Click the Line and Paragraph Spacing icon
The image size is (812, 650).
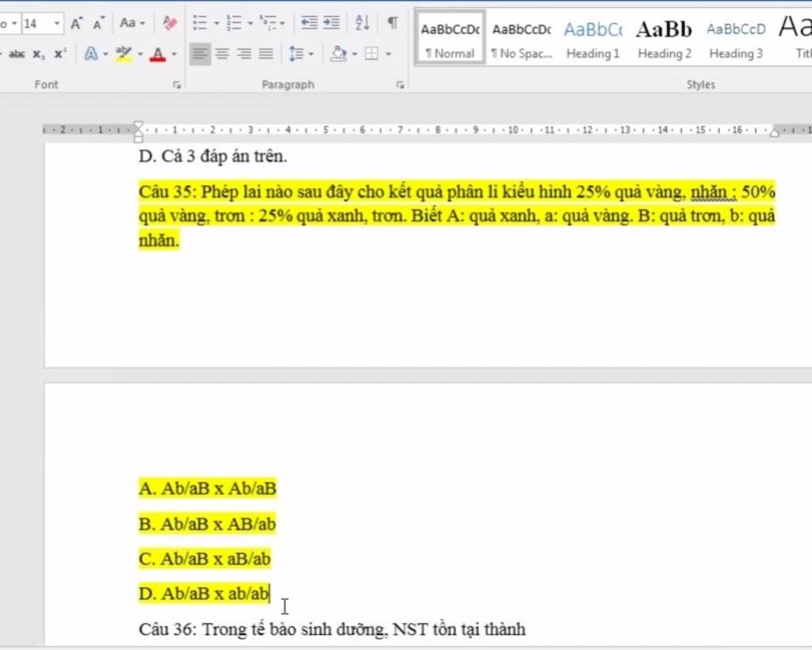297,53
